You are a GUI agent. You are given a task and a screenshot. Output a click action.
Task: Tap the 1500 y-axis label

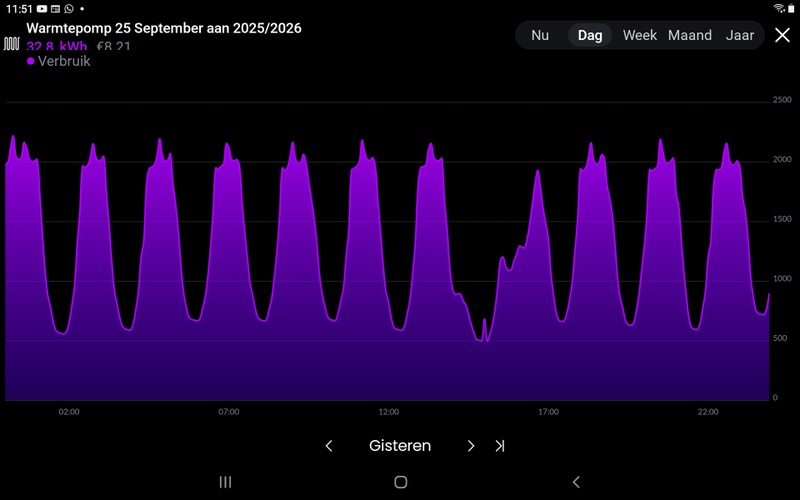tap(782, 219)
